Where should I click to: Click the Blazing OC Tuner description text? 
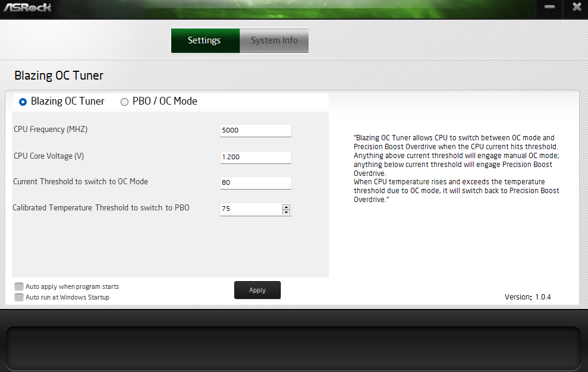456,169
